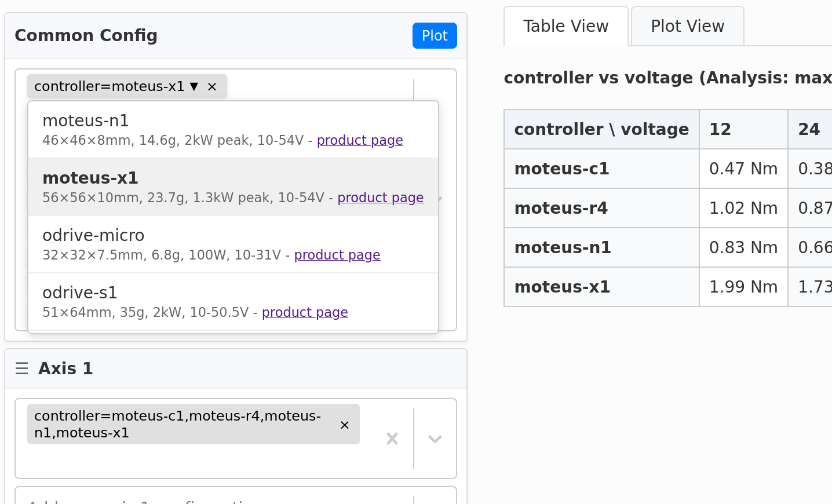The height and width of the screenshot is (504, 832).
Task: Click the Axis 1 chip text
Action: [177, 424]
